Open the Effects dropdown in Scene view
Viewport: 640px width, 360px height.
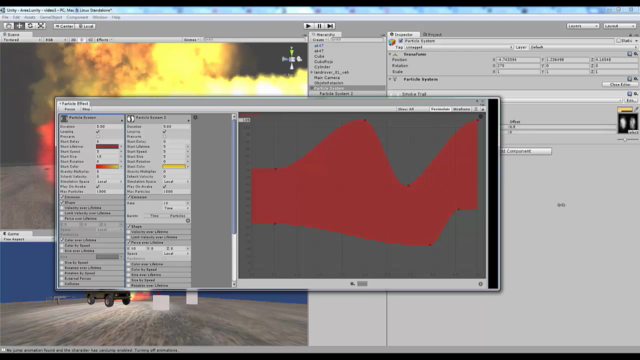pyautogui.click(x=104, y=40)
